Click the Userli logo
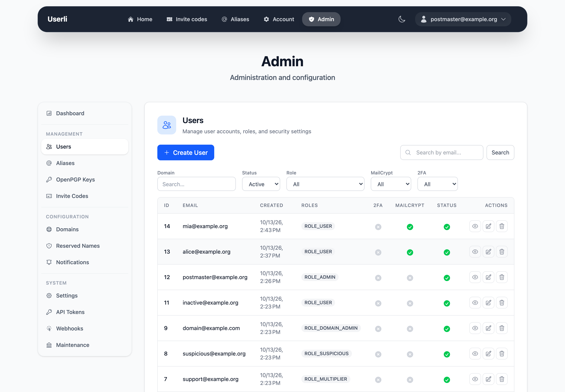This screenshot has height=392, width=565. click(x=57, y=19)
